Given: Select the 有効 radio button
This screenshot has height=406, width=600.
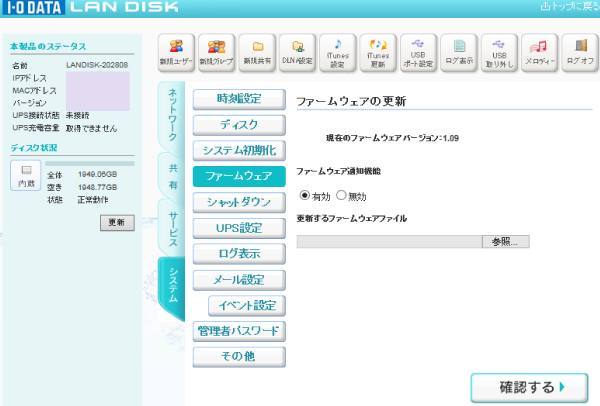Looking at the screenshot, I should coord(305,196).
